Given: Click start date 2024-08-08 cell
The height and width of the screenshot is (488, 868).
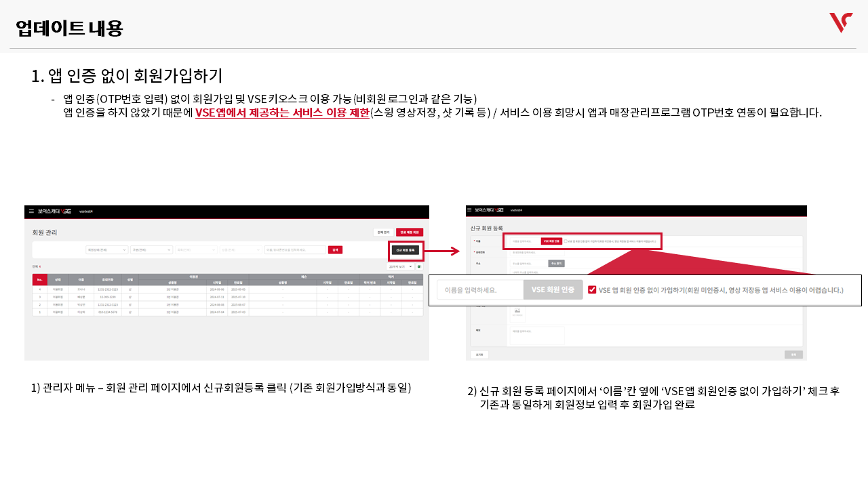Looking at the screenshot, I should [x=217, y=304].
